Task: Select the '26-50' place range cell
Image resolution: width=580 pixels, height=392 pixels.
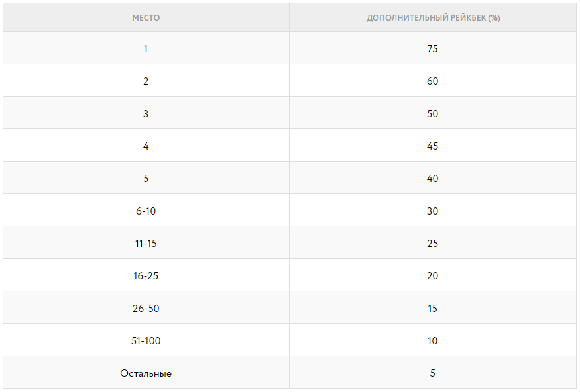Action: (x=146, y=309)
